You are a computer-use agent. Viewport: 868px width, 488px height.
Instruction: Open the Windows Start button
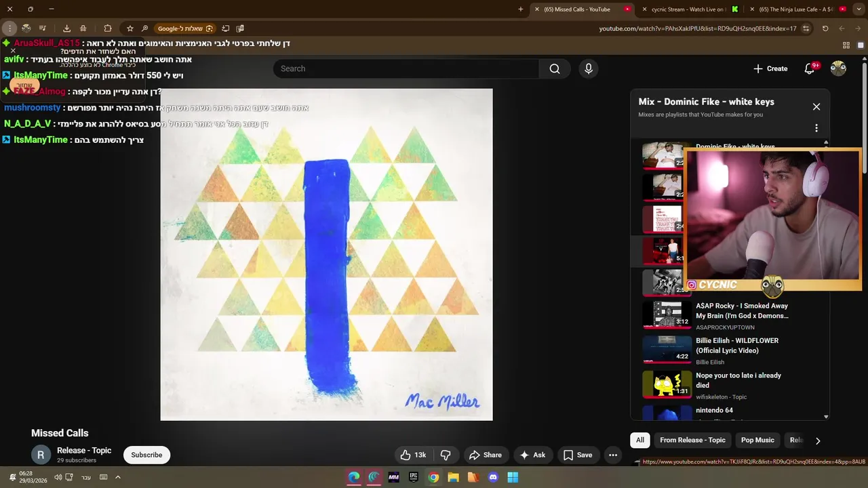pos(513,477)
